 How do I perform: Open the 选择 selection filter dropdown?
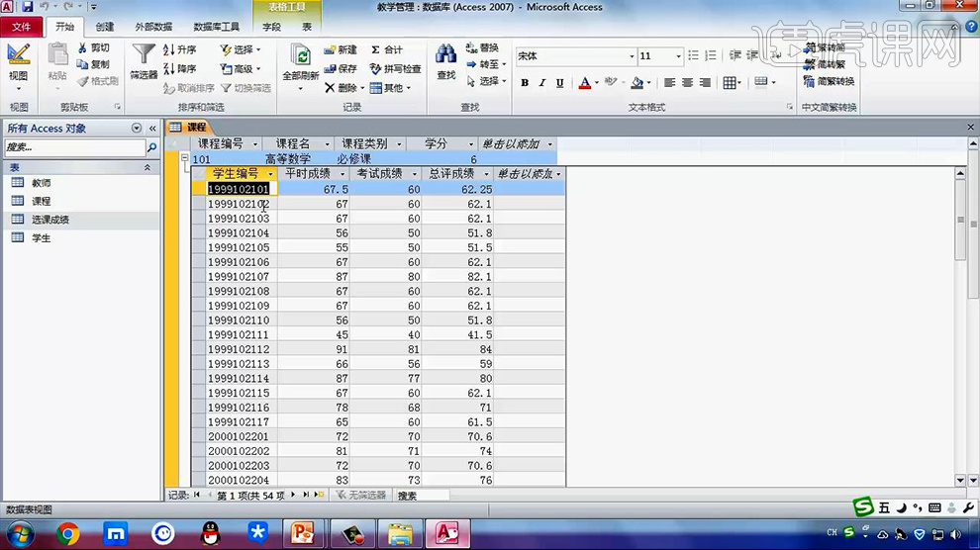(x=241, y=49)
